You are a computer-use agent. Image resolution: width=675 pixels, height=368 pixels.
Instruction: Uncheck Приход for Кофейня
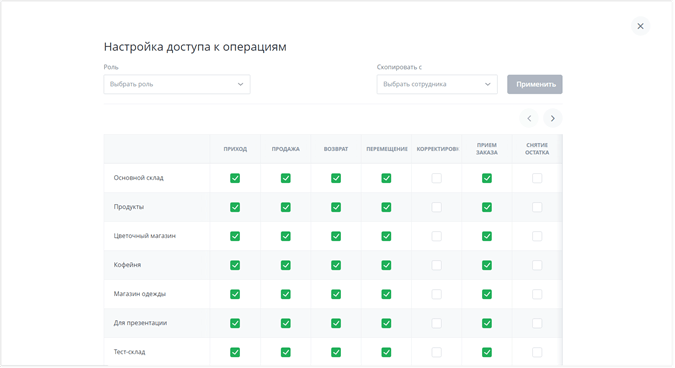235,266
